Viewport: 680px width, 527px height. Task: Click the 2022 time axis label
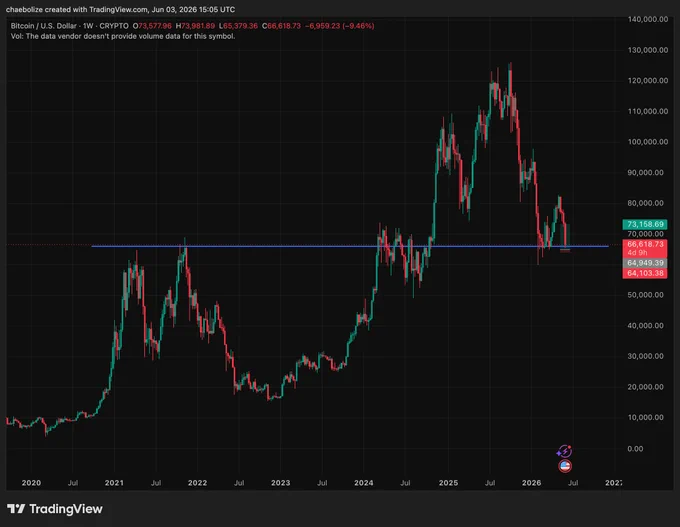point(197,483)
